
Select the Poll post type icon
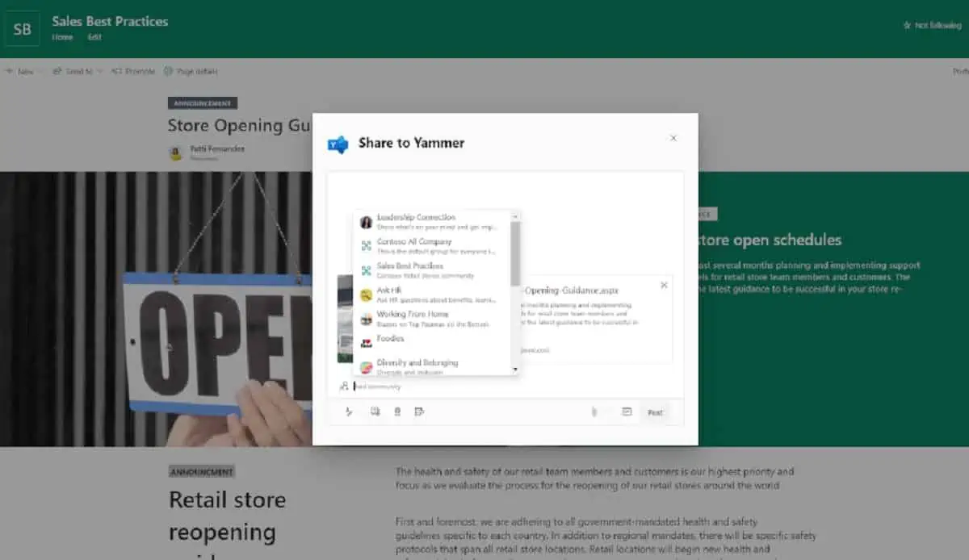[x=419, y=412]
